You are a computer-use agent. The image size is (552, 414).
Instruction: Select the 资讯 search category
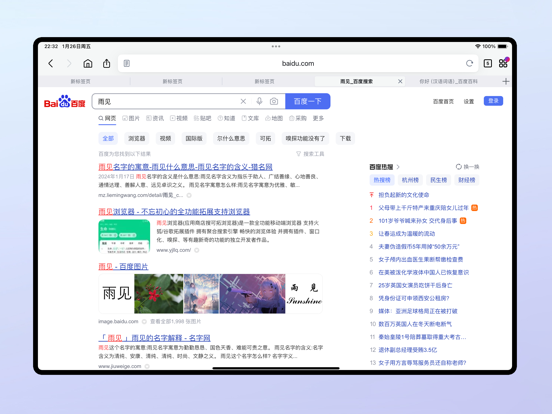pyautogui.click(x=155, y=118)
